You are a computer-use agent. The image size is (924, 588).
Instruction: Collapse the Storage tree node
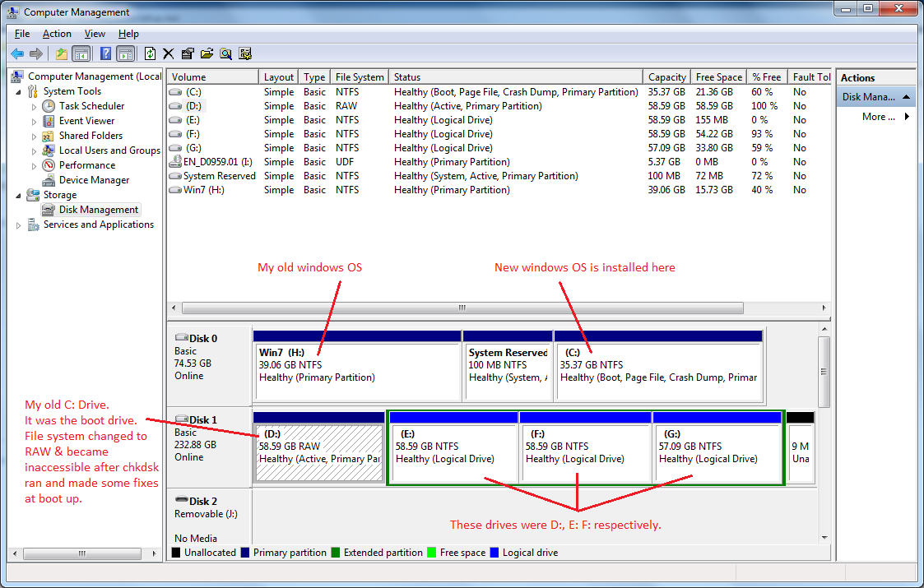pyautogui.click(x=18, y=196)
